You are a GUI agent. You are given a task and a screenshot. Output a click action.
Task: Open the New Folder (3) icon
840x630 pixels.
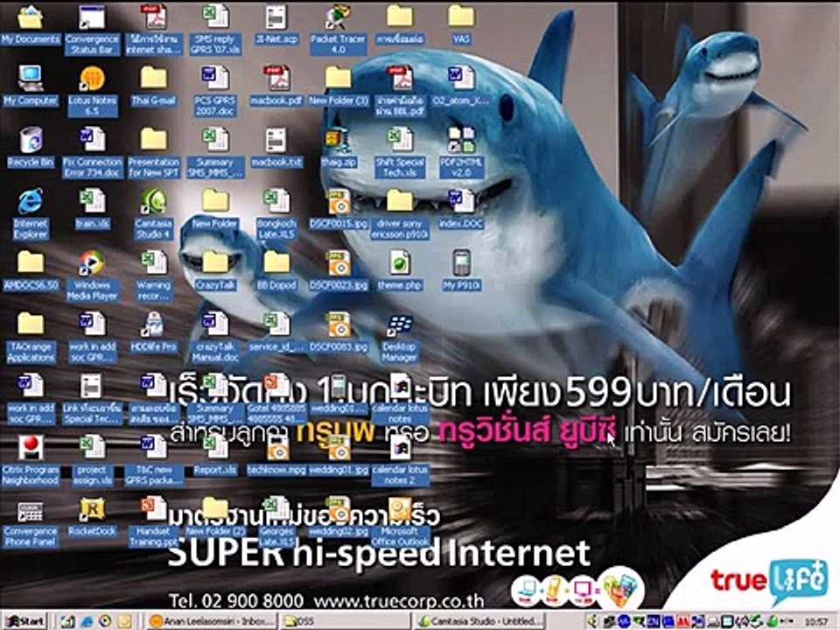[338, 87]
